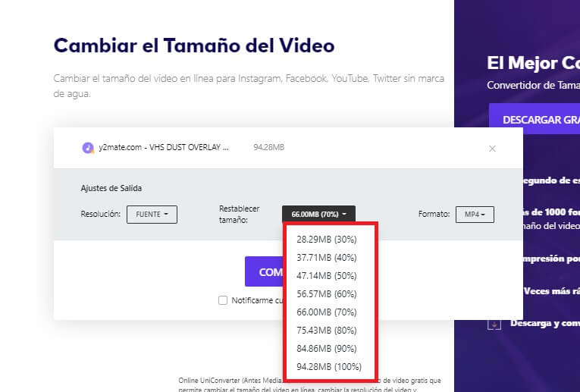The image size is (580, 392).
Task: Choose 47.14MB (50%) from the list
Action: click(327, 275)
